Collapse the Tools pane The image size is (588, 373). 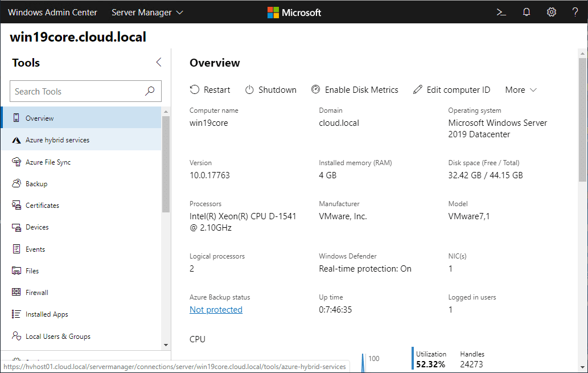point(158,63)
